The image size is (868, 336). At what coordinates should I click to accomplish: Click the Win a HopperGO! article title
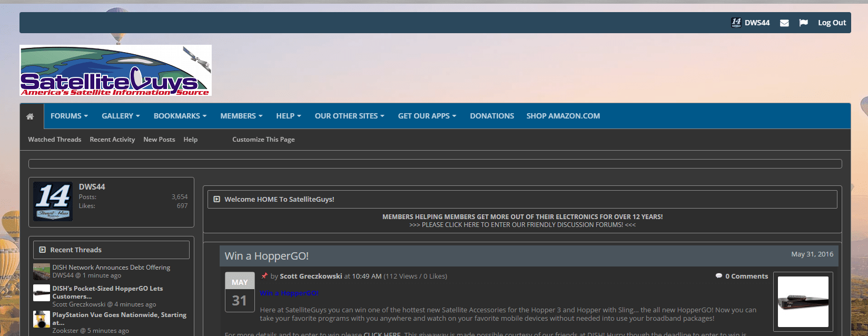click(x=267, y=256)
